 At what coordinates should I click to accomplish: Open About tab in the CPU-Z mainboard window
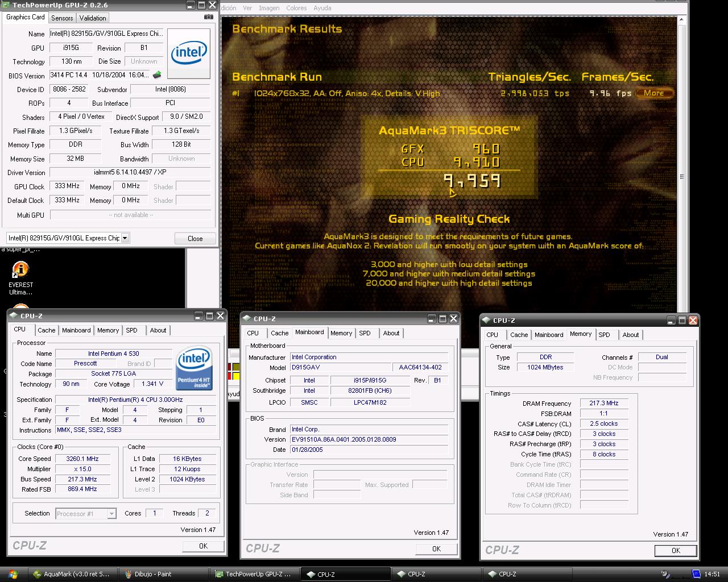click(391, 333)
